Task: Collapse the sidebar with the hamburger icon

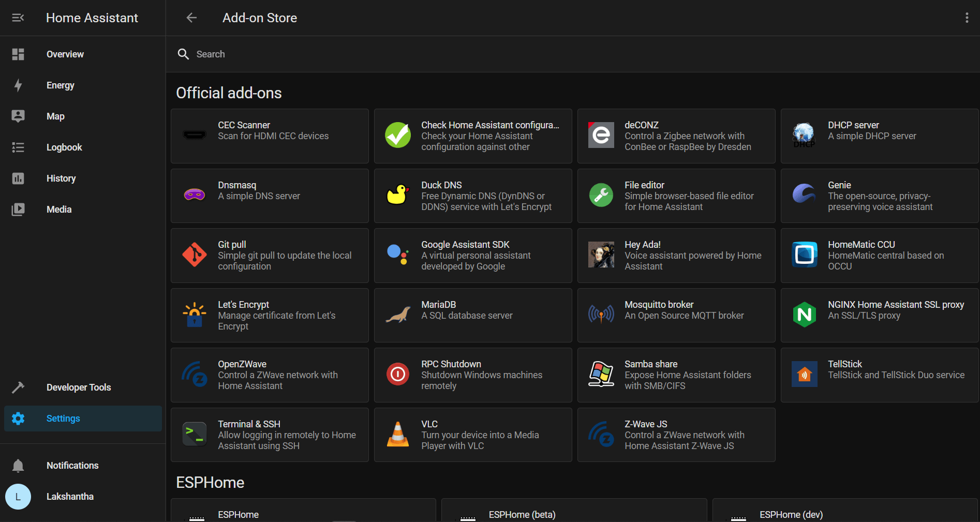Action: [18, 18]
